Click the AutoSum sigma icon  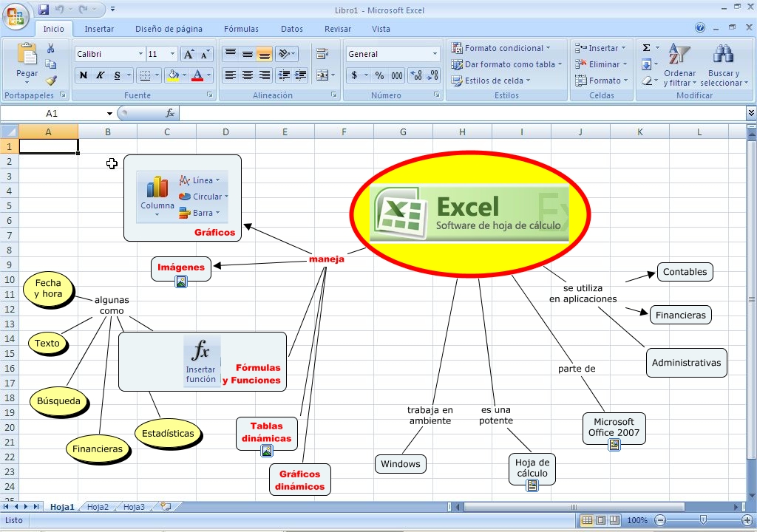pyautogui.click(x=646, y=48)
